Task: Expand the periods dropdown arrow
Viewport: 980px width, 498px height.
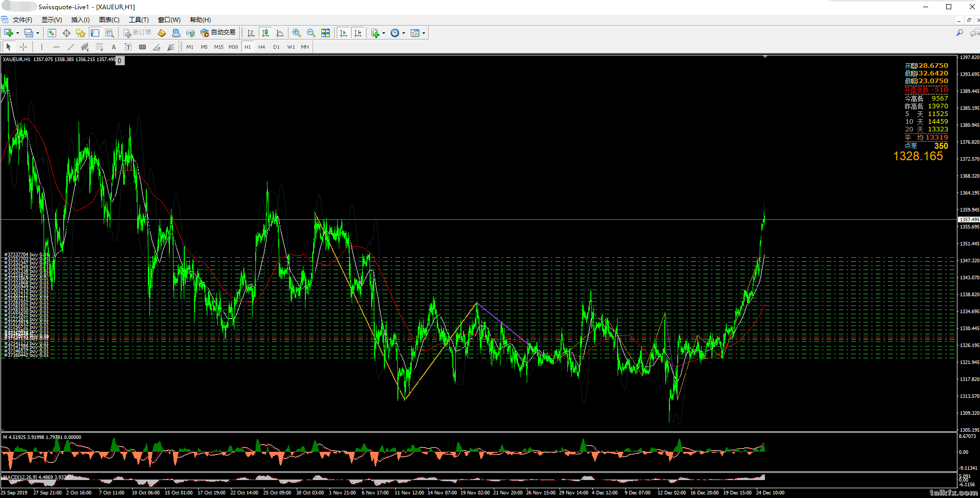Action: (x=403, y=33)
